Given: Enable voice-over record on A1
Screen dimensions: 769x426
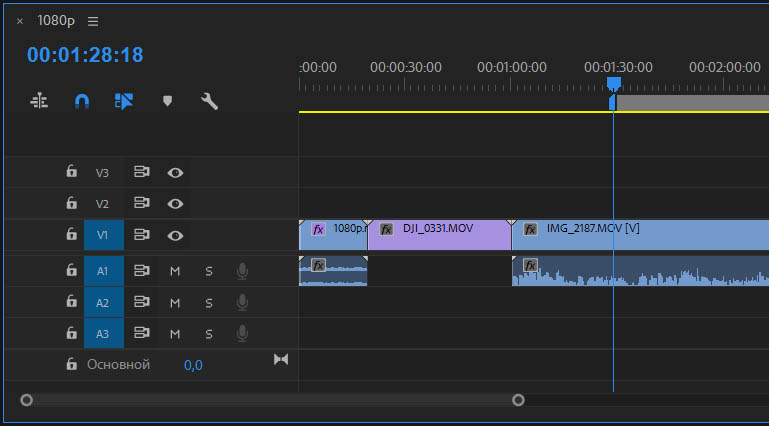Looking at the screenshot, I should coord(242,271).
